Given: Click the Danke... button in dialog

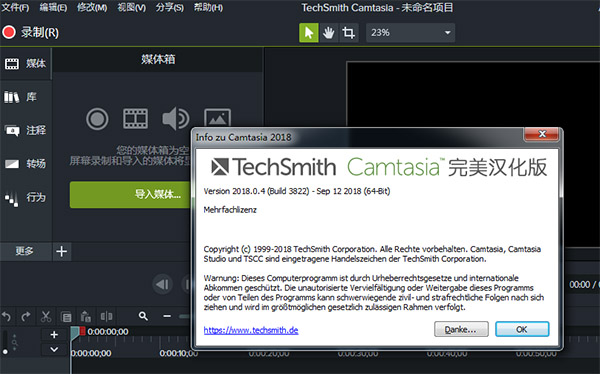Looking at the screenshot, I should [461, 329].
